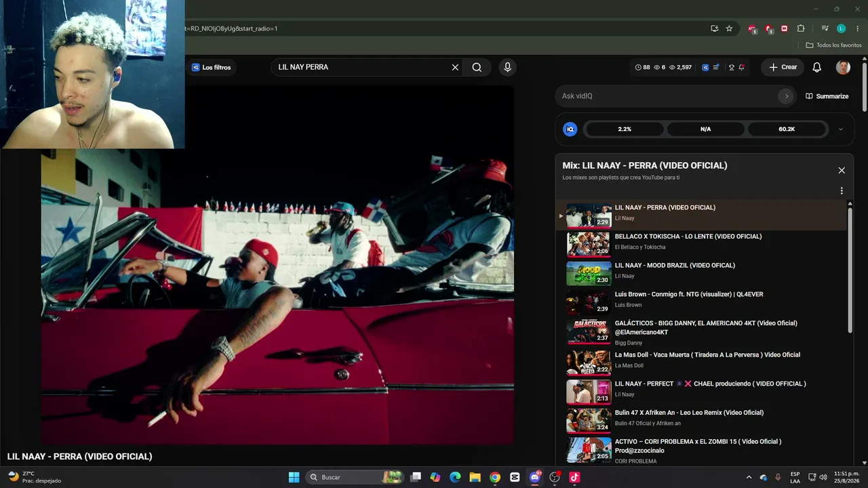The height and width of the screenshot is (488, 868).
Task: Open weather widget showing 27°C
Action: [34, 477]
